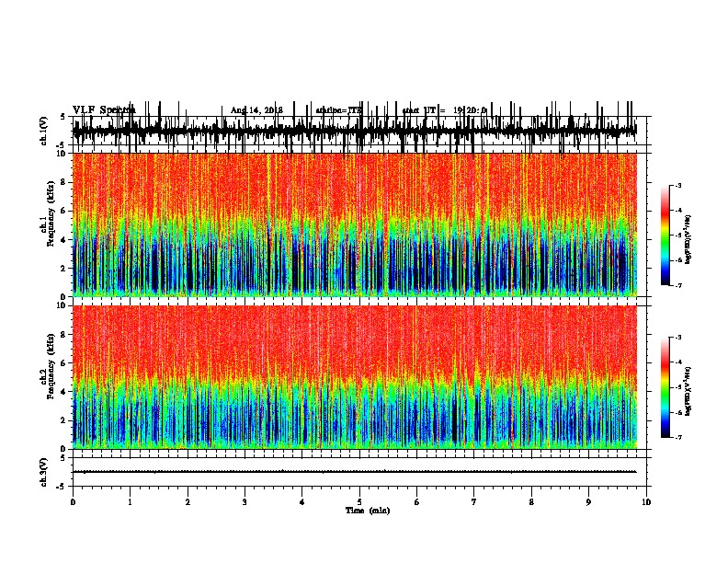Click the "5" tick on ch.1(V) axis

pyautogui.click(x=64, y=117)
